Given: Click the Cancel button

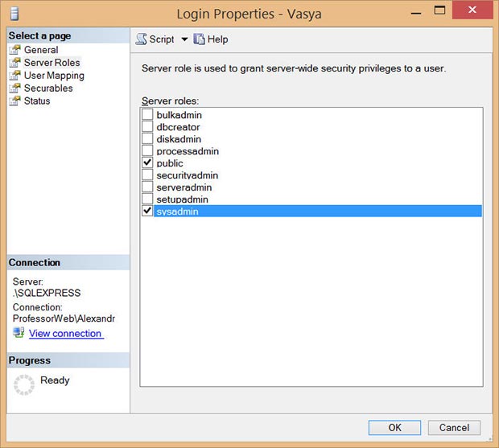Looking at the screenshot, I should [454, 428].
